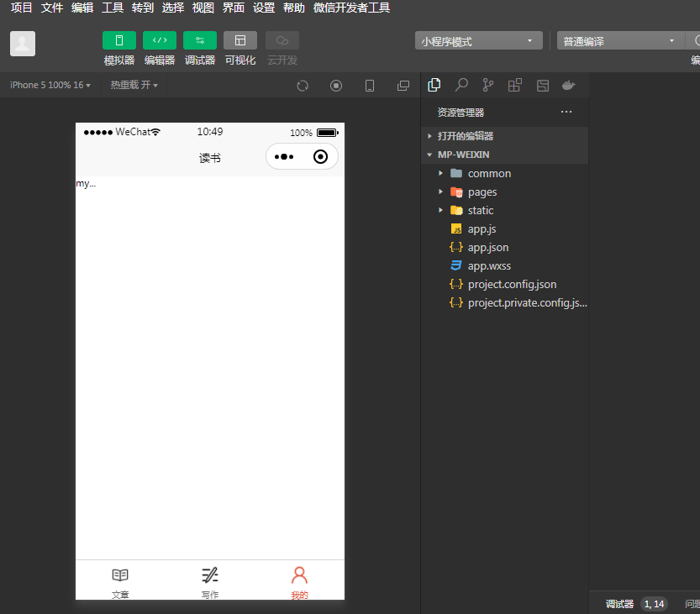
Task: Open the 工具 menu
Action: coord(113,8)
